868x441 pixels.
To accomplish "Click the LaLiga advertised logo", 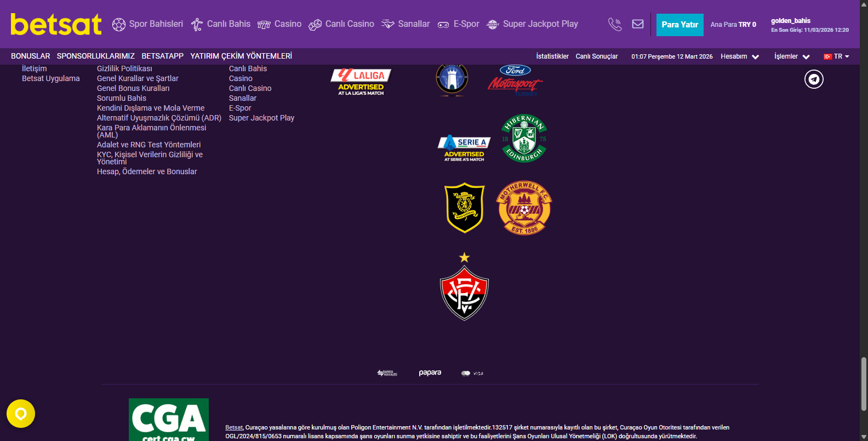I will pyautogui.click(x=361, y=82).
